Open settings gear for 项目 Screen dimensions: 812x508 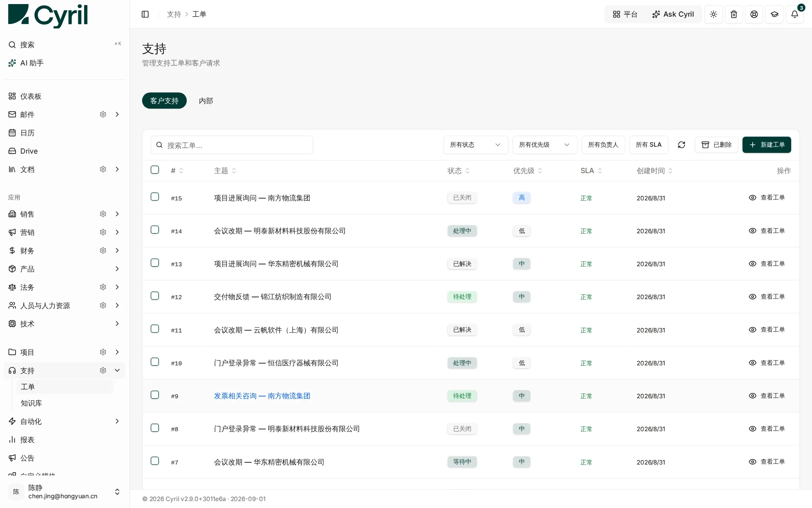tap(103, 352)
